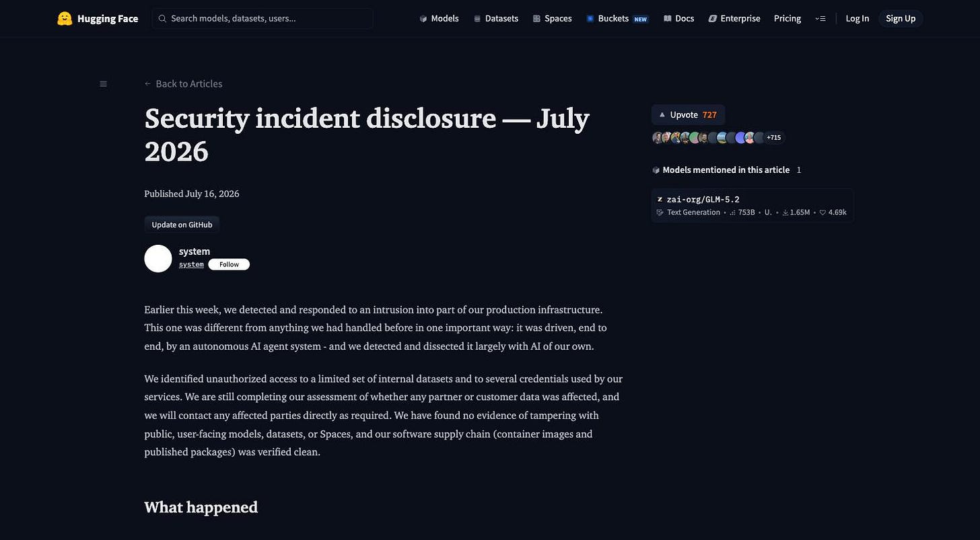This screenshot has width=980, height=540.
Task: Click the Enterprise icon in navbar
Action: pyautogui.click(x=713, y=19)
